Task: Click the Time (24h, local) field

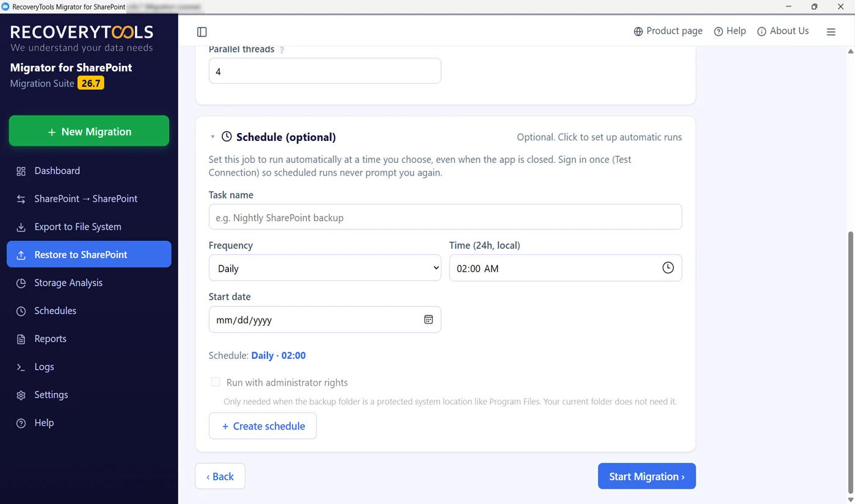Action: coord(566,268)
